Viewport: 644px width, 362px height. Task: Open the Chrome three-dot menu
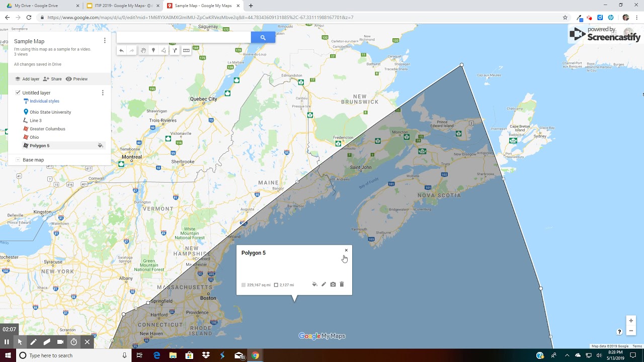pos(637,17)
